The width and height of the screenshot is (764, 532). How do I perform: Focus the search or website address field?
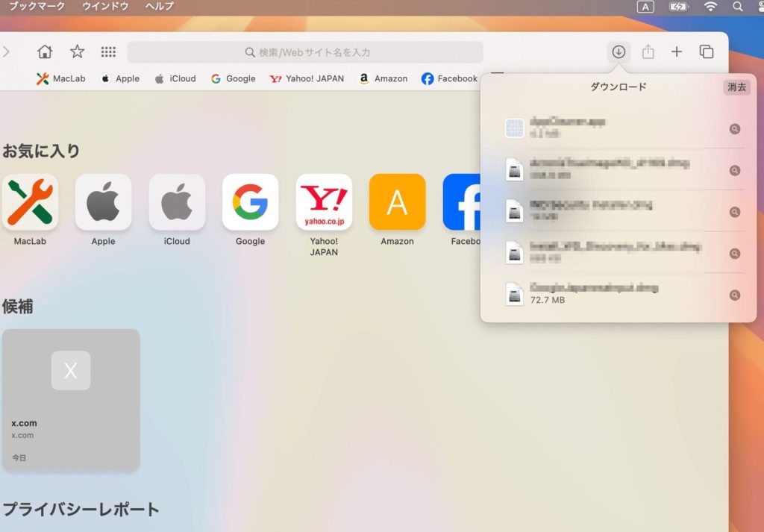305,52
